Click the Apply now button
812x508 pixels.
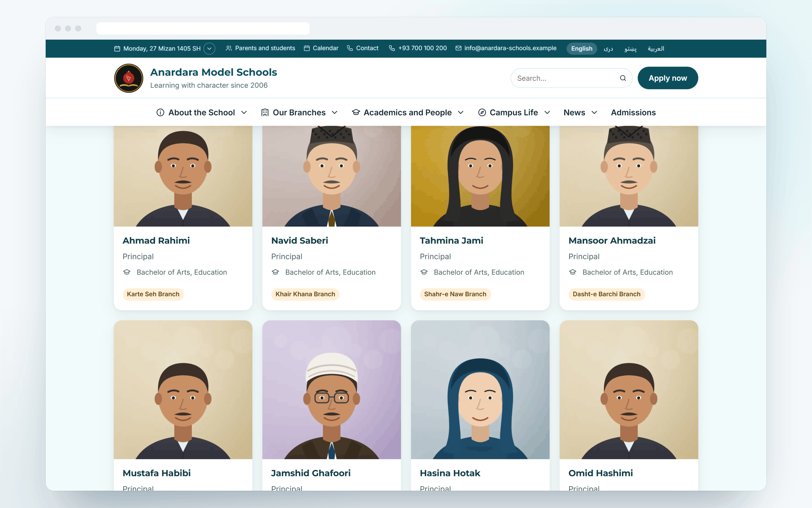click(668, 78)
